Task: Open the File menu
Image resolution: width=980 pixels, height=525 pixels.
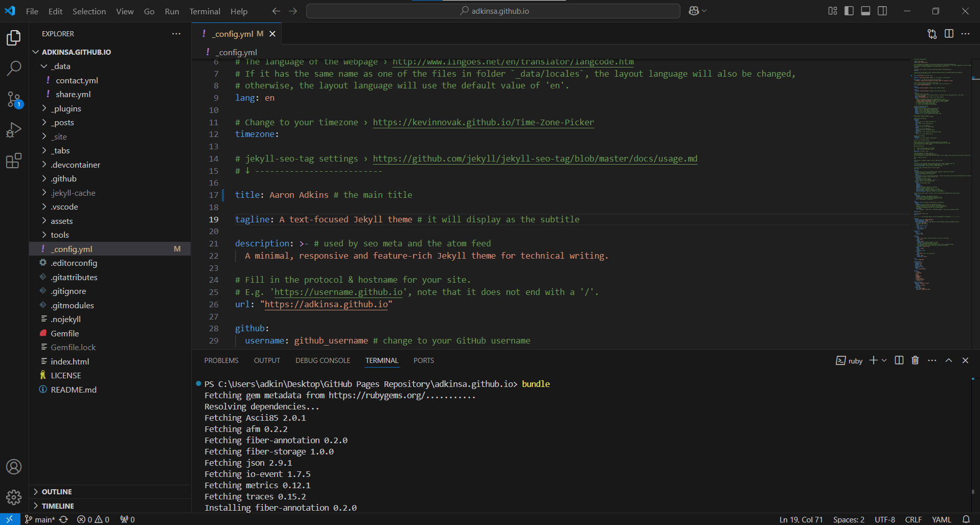Action: [x=32, y=11]
